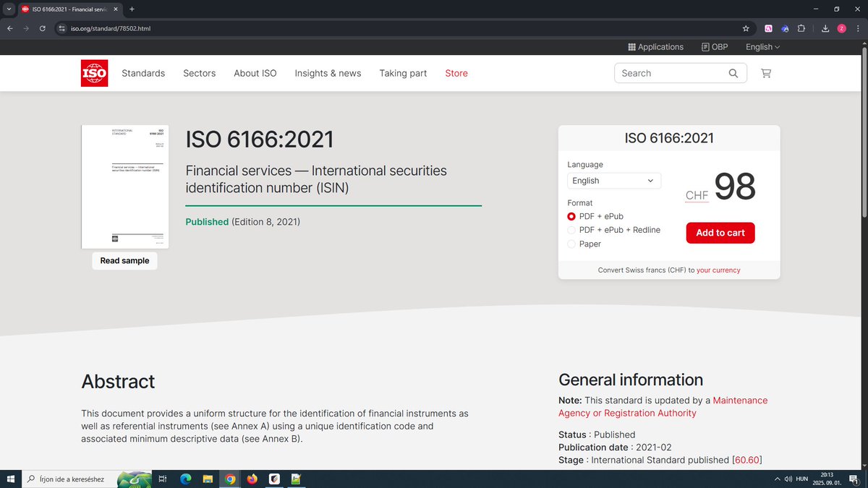868x488 pixels.
Task: Go back to previous page
Action: point(9,28)
